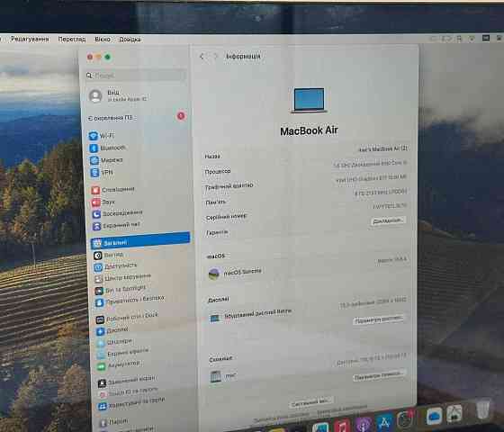504x432 pixels.
Task: Focus the Пошук search field
Action: 136,76
